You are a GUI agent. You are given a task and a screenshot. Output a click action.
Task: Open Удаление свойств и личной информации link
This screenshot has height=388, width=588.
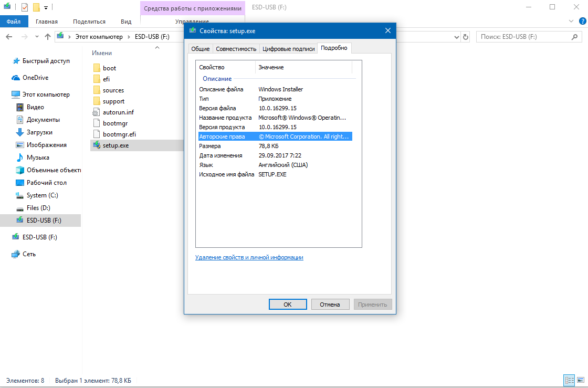249,257
